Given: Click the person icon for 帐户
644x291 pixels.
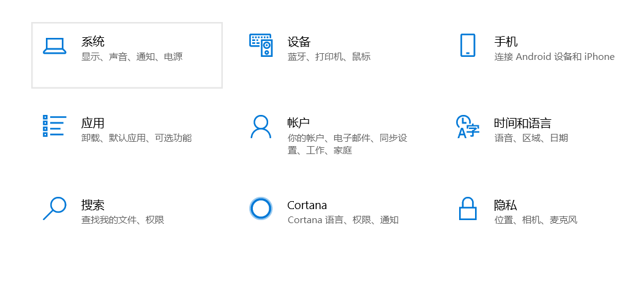Looking at the screenshot, I should (261, 127).
